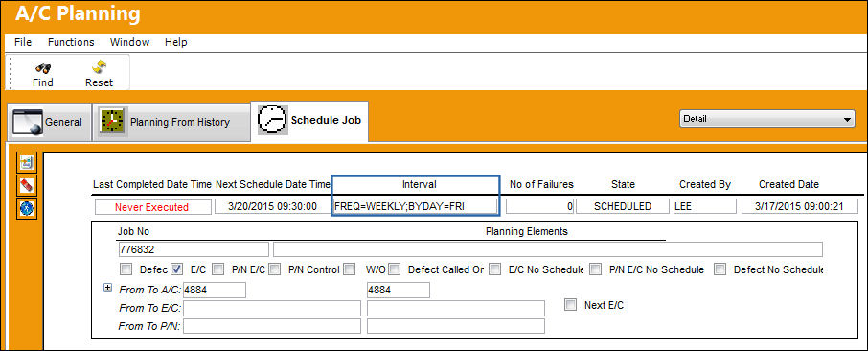Enable the Defec checkbox
868x351 pixels.
(126, 269)
